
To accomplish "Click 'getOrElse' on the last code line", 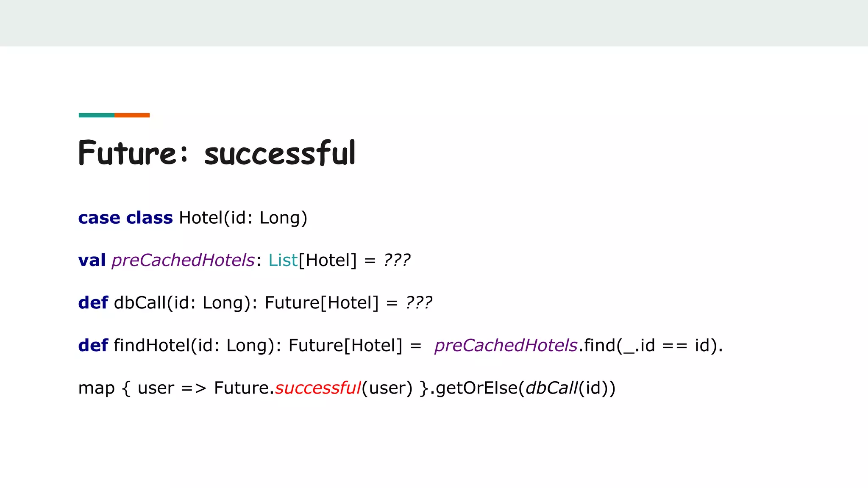I will click(477, 388).
